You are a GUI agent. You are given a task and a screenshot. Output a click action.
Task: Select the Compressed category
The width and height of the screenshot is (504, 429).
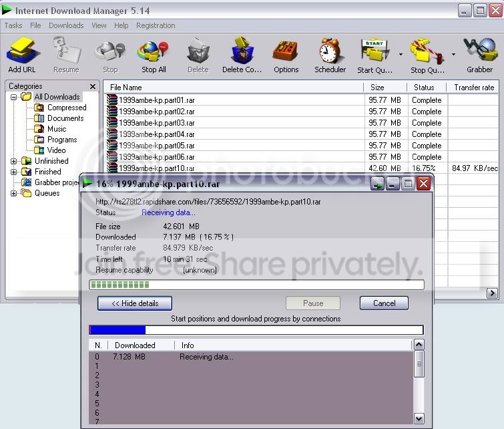(67, 108)
